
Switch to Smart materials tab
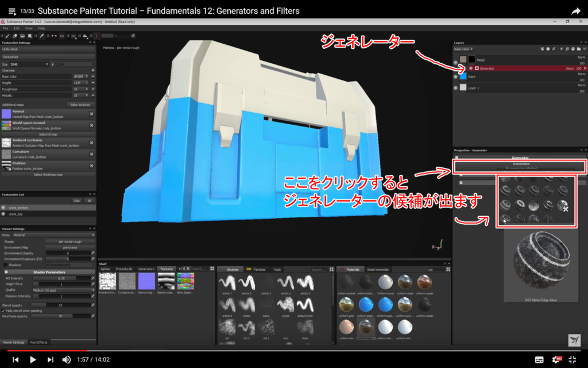pyautogui.click(x=377, y=269)
